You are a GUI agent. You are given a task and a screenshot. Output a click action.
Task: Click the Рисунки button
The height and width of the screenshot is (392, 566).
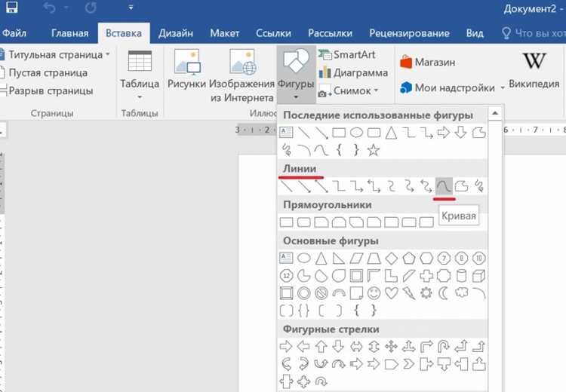[186, 69]
